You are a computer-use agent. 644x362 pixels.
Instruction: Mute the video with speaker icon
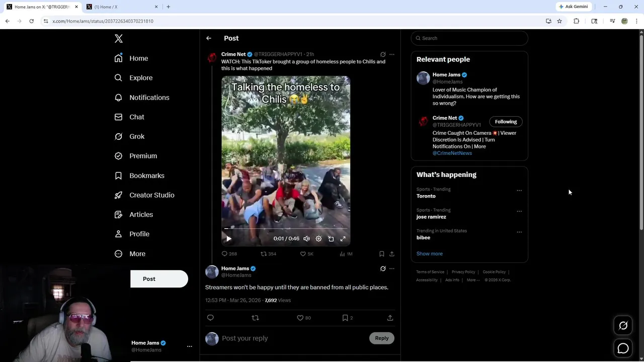pyautogui.click(x=306, y=239)
